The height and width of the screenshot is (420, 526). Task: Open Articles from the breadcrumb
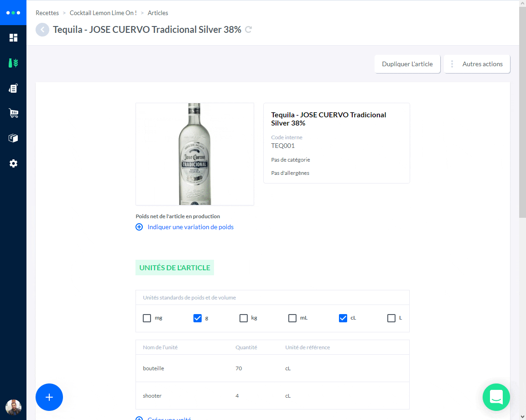158,13
